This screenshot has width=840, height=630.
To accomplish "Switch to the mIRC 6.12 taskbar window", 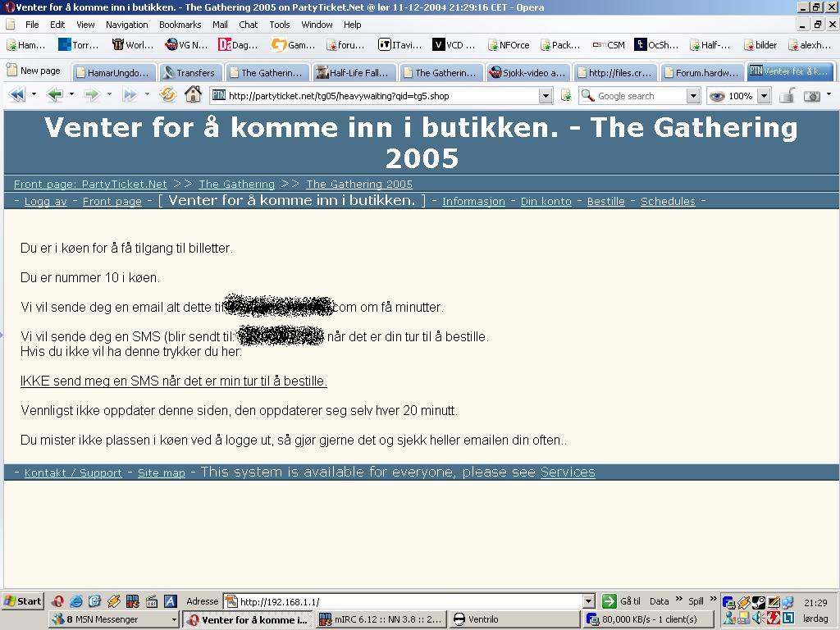I will pos(381,619).
